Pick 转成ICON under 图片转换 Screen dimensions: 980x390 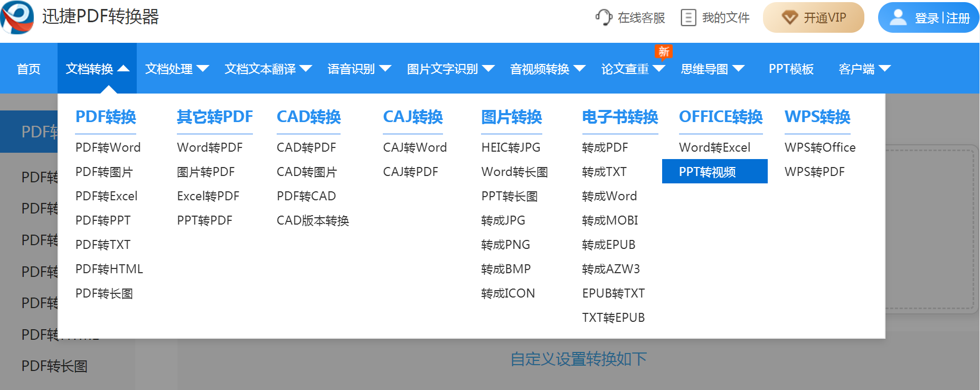coord(508,293)
